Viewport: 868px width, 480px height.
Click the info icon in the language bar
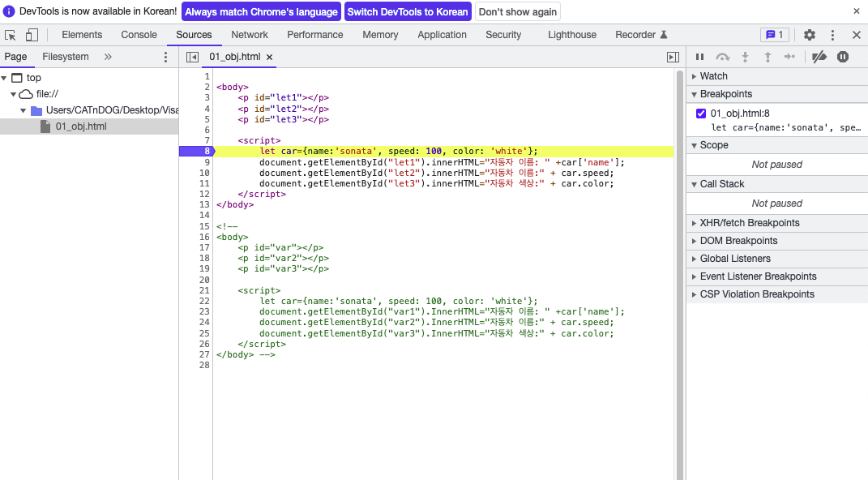(9, 11)
